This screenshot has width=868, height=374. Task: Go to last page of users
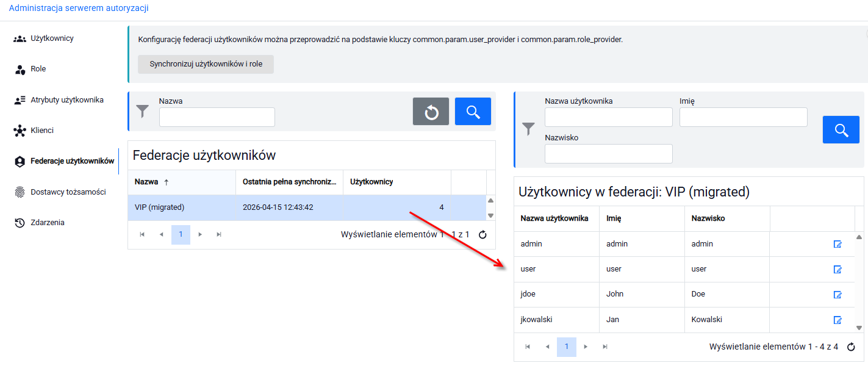(605, 347)
